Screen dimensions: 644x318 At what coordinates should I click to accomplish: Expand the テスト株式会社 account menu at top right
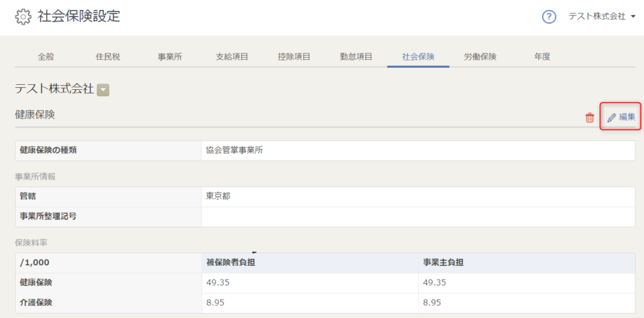pos(602,16)
